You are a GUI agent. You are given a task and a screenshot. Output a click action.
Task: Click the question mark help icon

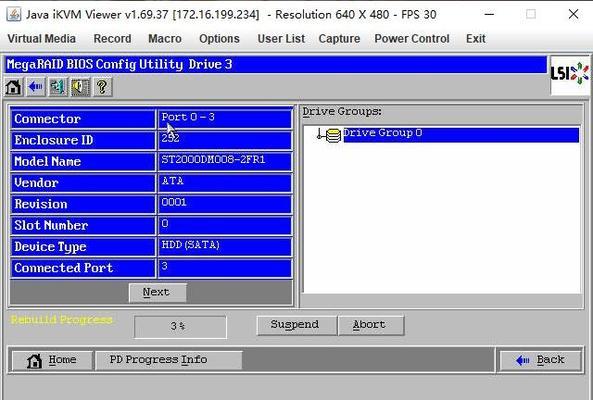tap(102, 87)
